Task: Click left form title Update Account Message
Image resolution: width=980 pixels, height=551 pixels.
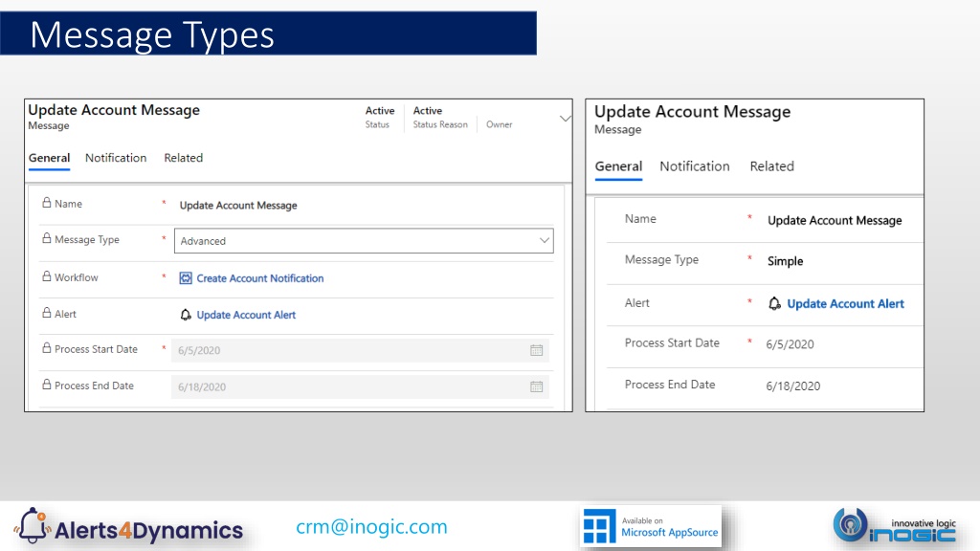Action: click(x=114, y=110)
